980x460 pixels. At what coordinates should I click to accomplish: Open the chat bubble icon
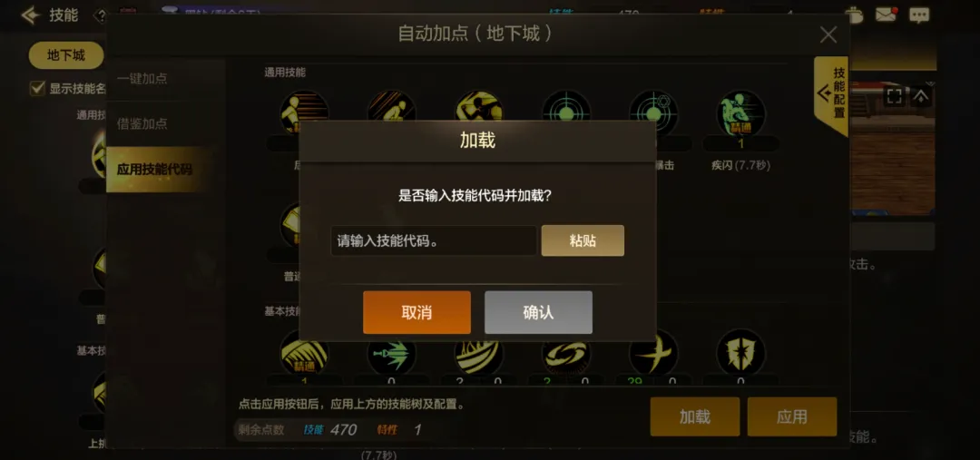click(x=919, y=15)
